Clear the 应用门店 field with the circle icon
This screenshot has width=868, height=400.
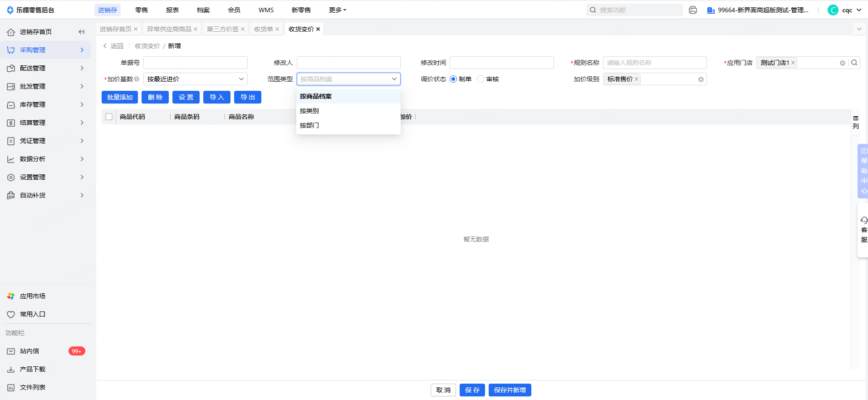(843, 63)
